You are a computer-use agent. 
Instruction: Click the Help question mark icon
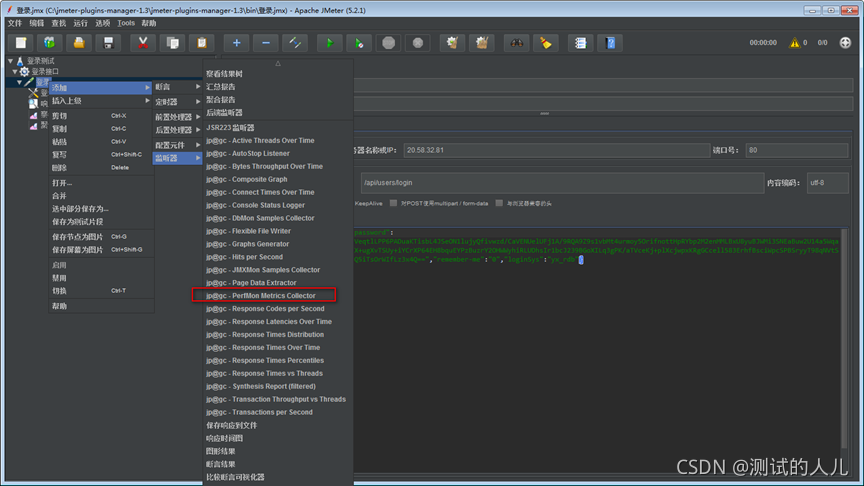(x=610, y=43)
